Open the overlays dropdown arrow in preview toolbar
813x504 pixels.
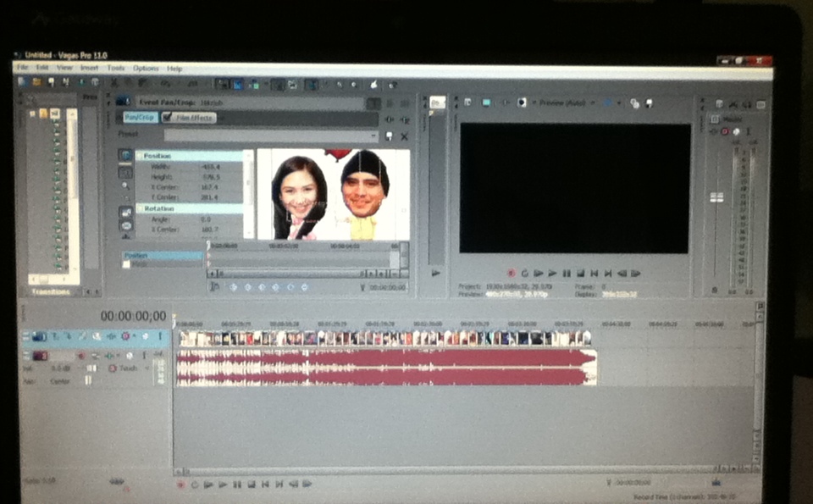coord(619,103)
